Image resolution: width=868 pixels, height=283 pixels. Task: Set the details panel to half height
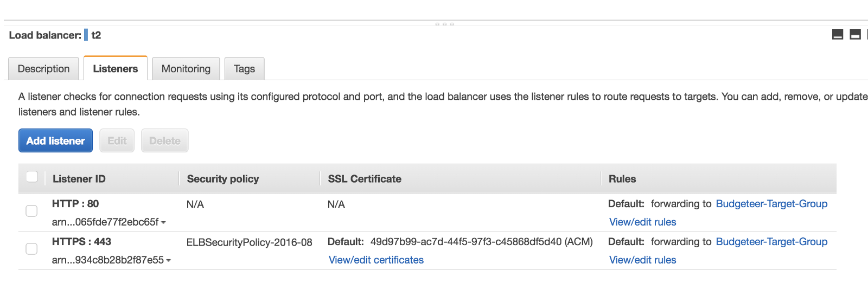point(855,35)
